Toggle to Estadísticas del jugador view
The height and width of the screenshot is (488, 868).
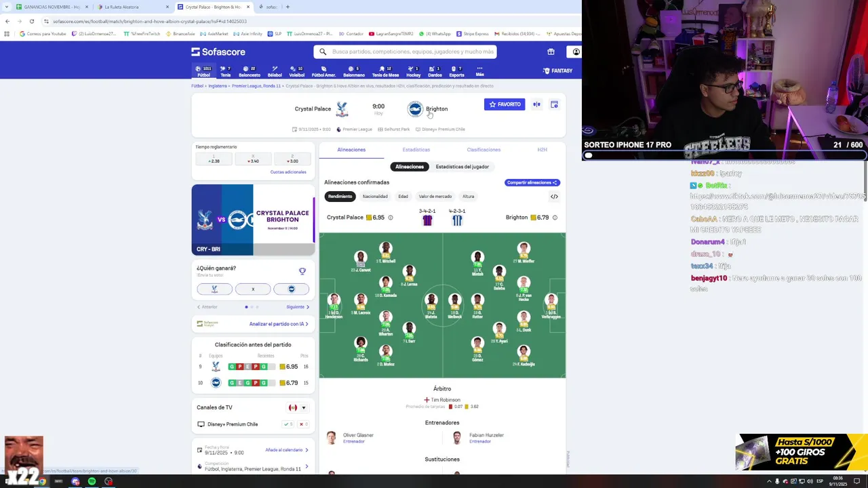(462, 167)
